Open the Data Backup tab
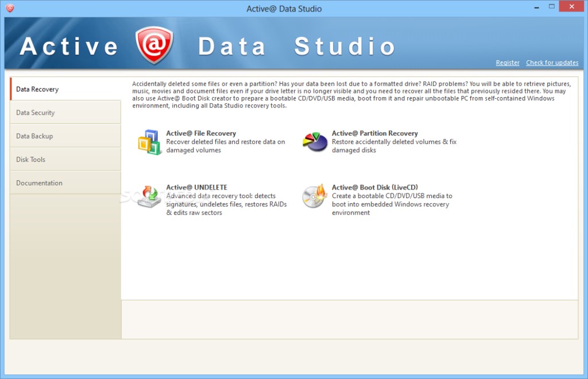The width and height of the screenshot is (588, 379). [x=65, y=136]
